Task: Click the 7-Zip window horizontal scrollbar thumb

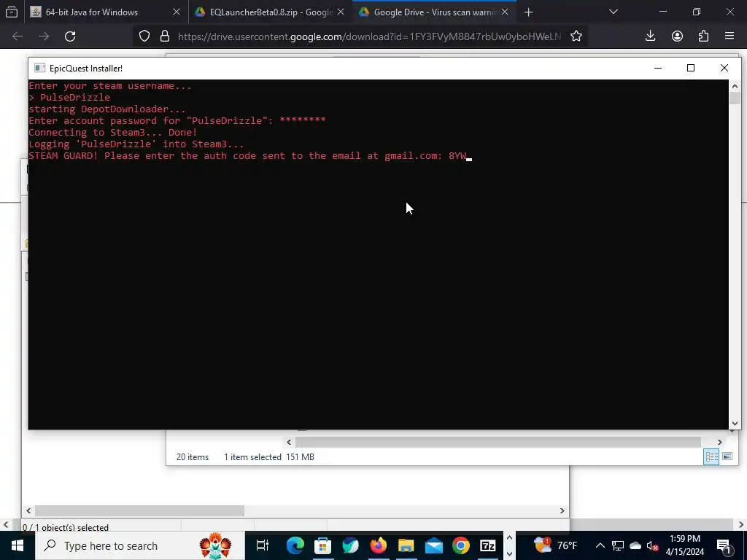Action: tap(139, 511)
